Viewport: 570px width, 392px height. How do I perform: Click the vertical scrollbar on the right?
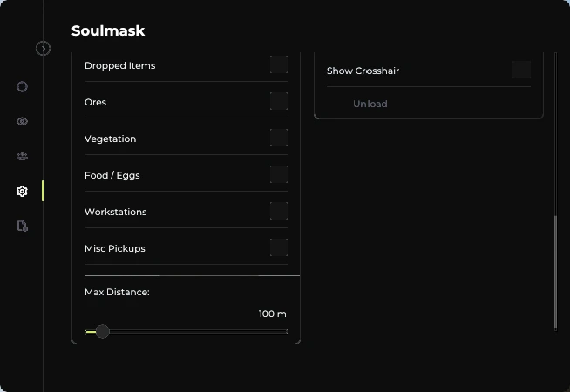click(x=555, y=273)
